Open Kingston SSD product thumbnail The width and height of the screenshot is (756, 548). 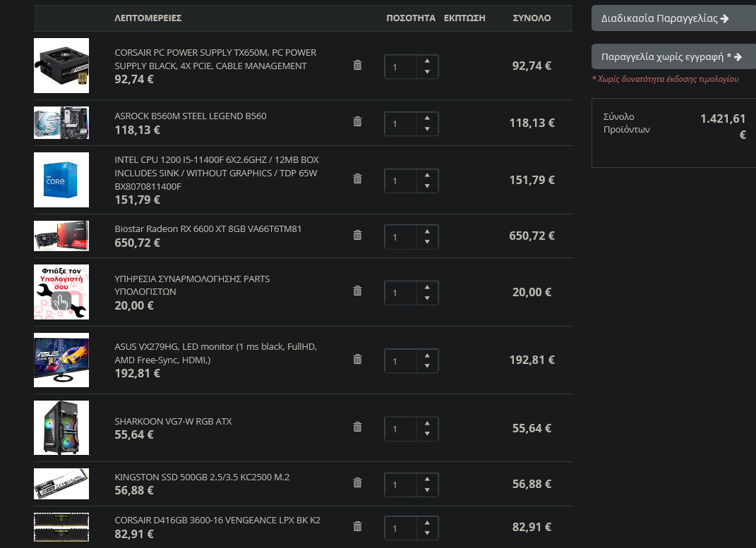(61, 484)
